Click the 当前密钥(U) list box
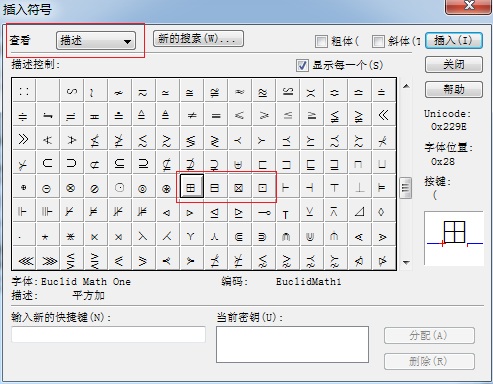The height and width of the screenshot is (384, 493). (292, 344)
